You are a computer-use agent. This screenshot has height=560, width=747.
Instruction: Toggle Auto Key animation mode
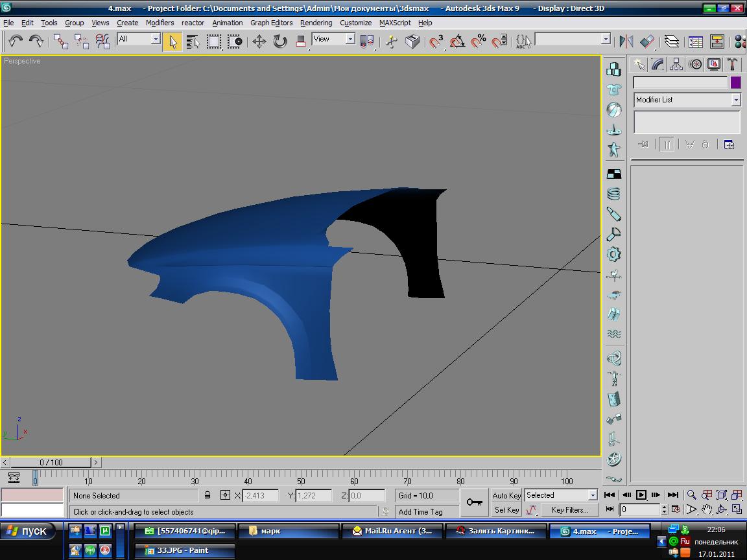coord(506,495)
